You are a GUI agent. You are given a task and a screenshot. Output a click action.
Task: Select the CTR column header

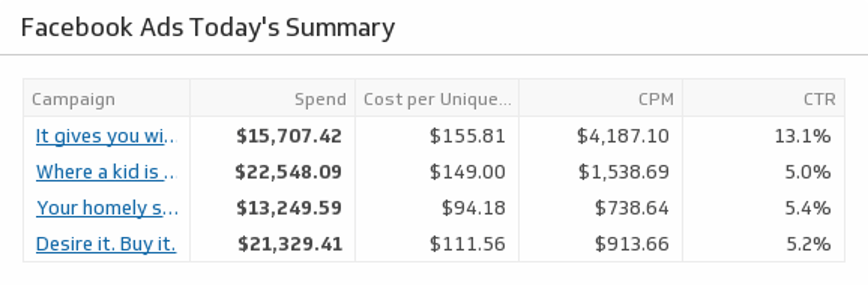coord(819,99)
